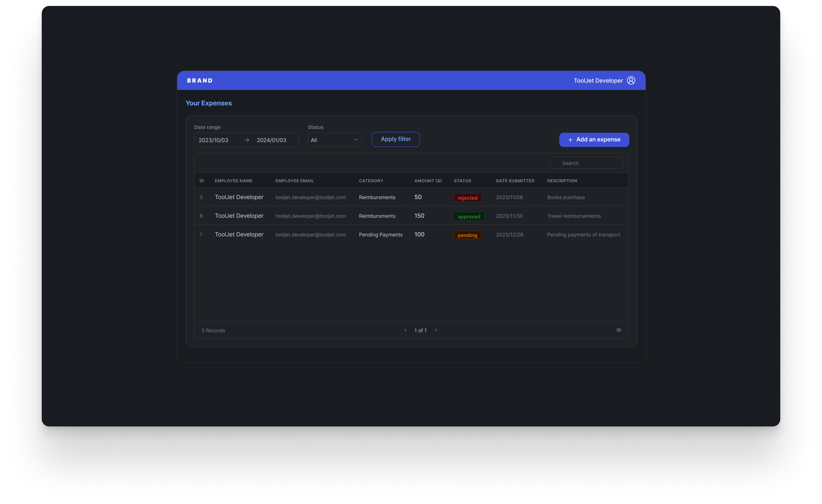Click the amount 150 cell
This screenshot has height=504, width=822.
[419, 216]
